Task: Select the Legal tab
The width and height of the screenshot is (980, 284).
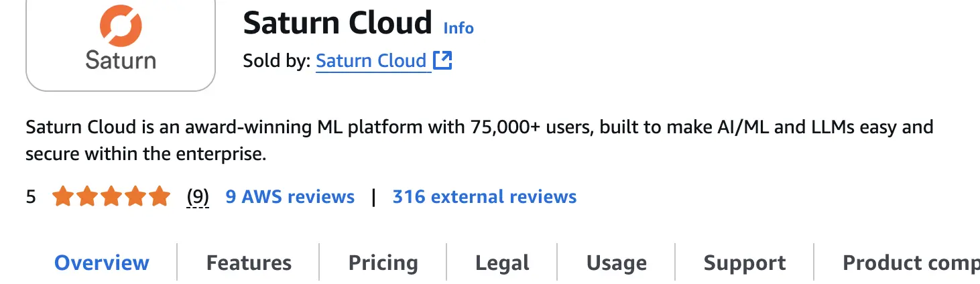Action: [x=502, y=263]
